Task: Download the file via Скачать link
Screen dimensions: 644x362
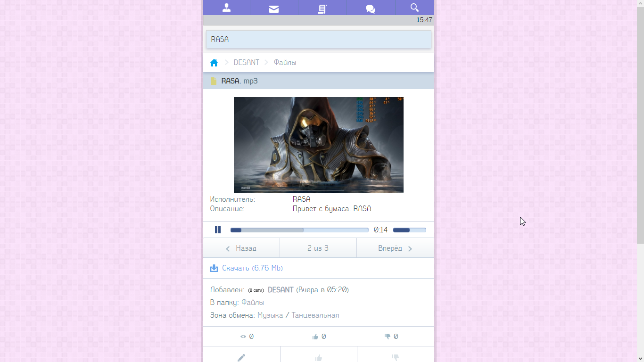Action: [252, 268]
